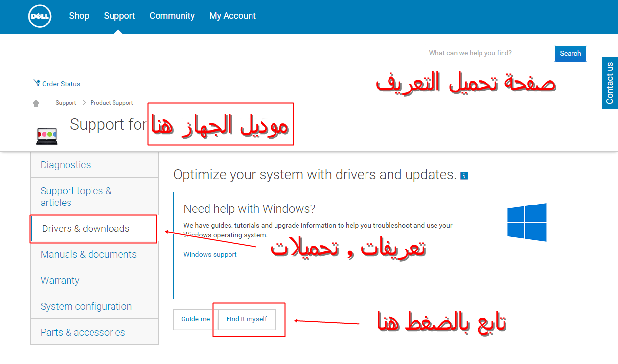Click the 'Need help with Windows?' heading
The width and height of the screenshot is (618, 364).
coord(250,209)
